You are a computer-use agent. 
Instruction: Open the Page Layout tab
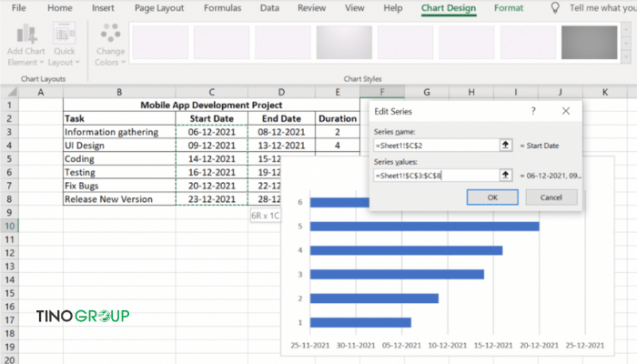[159, 7]
